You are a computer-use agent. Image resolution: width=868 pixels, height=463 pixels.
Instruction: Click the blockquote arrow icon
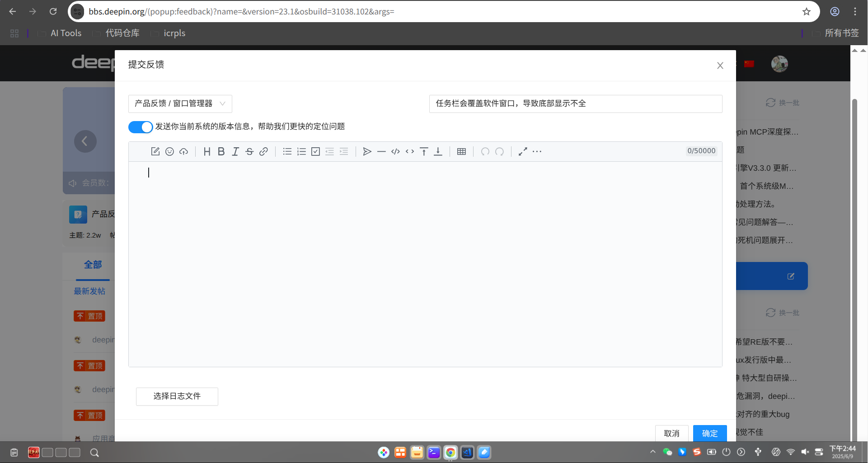367,152
